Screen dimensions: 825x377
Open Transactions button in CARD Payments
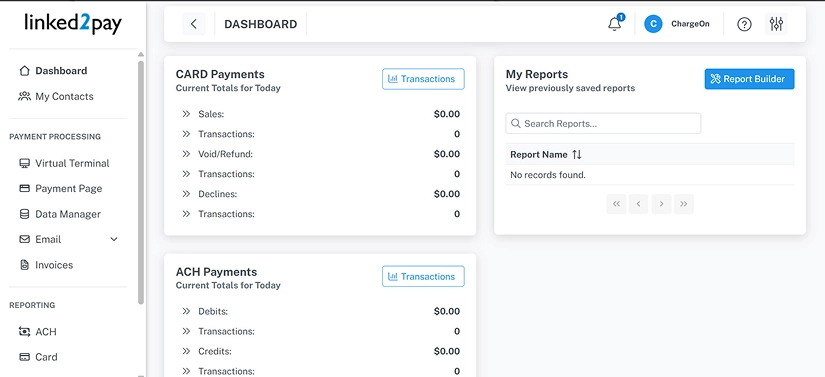pos(423,79)
